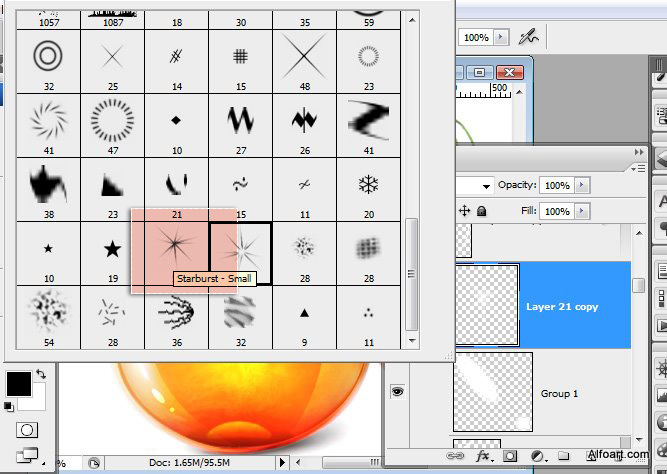Image resolution: width=667 pixels, height=474 pixels.
Task: Toggle Quick Mask mode
Action: [x=27, y=430]
